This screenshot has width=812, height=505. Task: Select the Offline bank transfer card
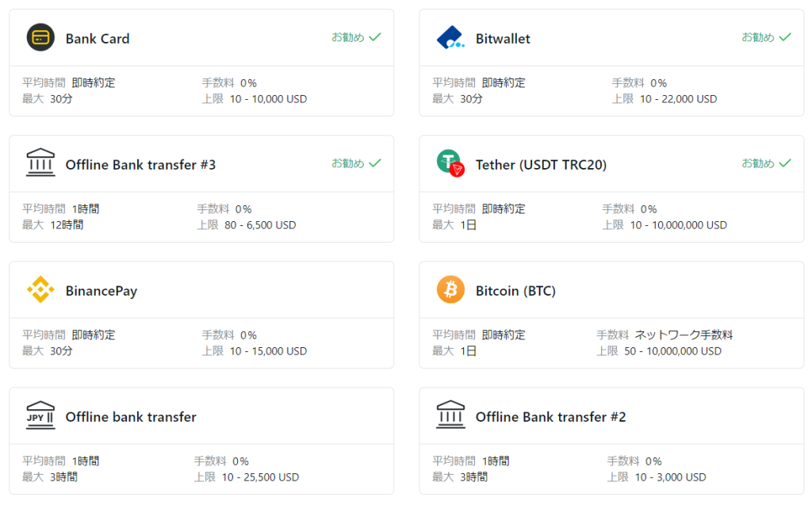click(x=201, y=441)
